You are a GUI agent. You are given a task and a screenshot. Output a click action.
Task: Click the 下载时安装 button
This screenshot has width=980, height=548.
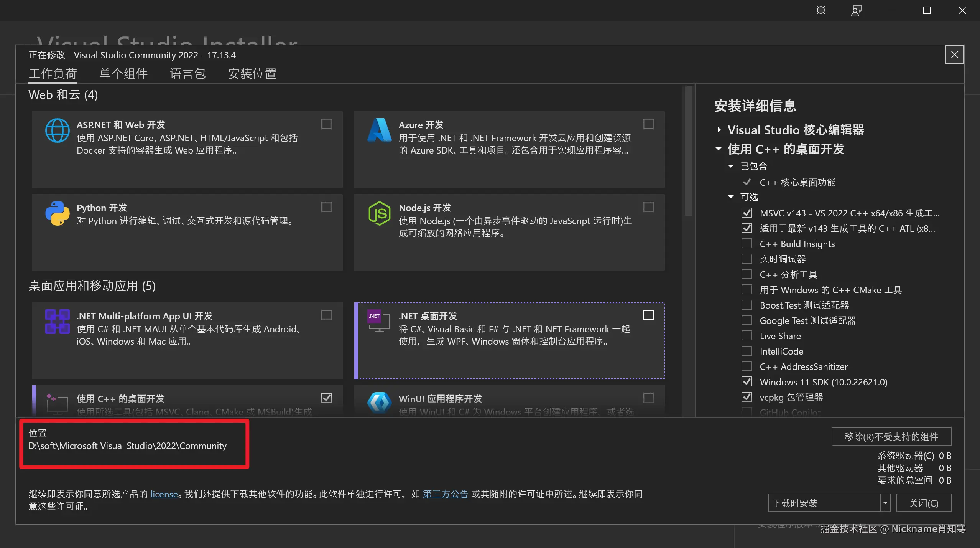point(824,503)
